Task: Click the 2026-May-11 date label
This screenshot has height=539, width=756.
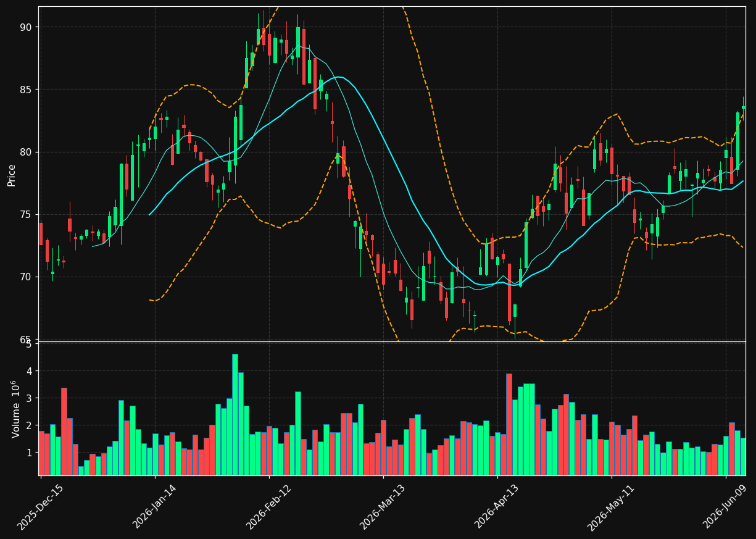Action: coord(611,507)
